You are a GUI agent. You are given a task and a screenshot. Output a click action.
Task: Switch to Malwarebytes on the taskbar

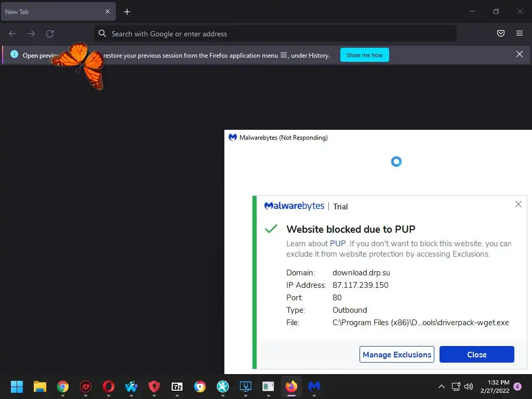314,387
